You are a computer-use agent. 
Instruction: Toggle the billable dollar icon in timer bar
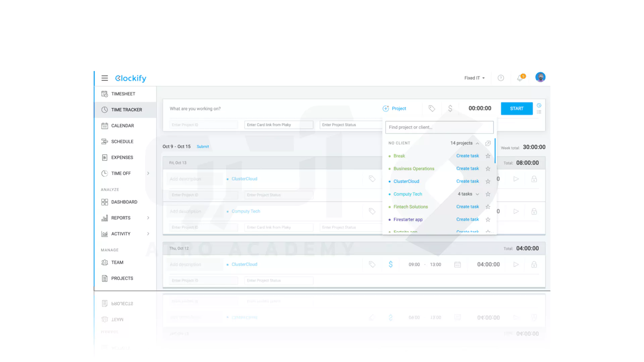pos(450,108)
